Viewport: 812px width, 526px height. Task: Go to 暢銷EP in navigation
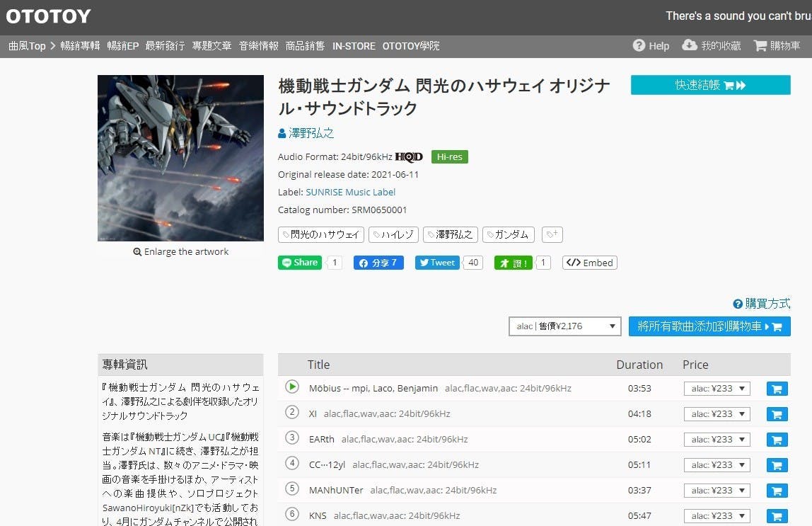click(123, 45)
